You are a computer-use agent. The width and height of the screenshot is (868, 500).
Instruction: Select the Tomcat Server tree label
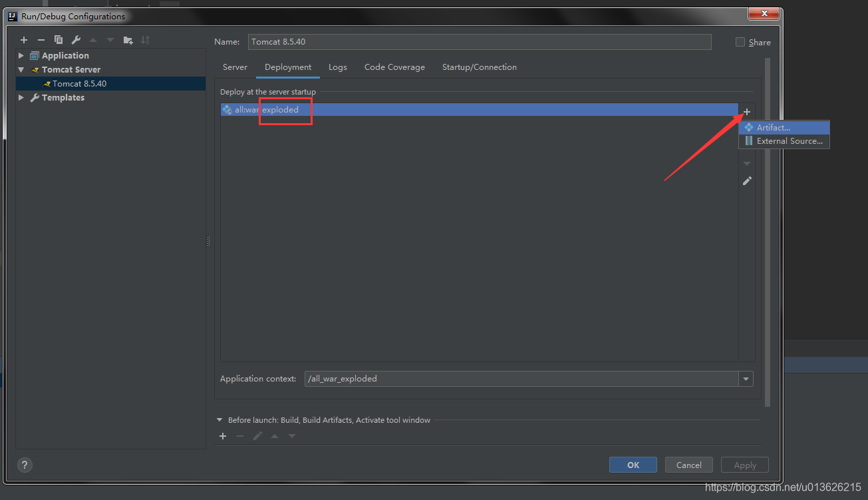71,69
